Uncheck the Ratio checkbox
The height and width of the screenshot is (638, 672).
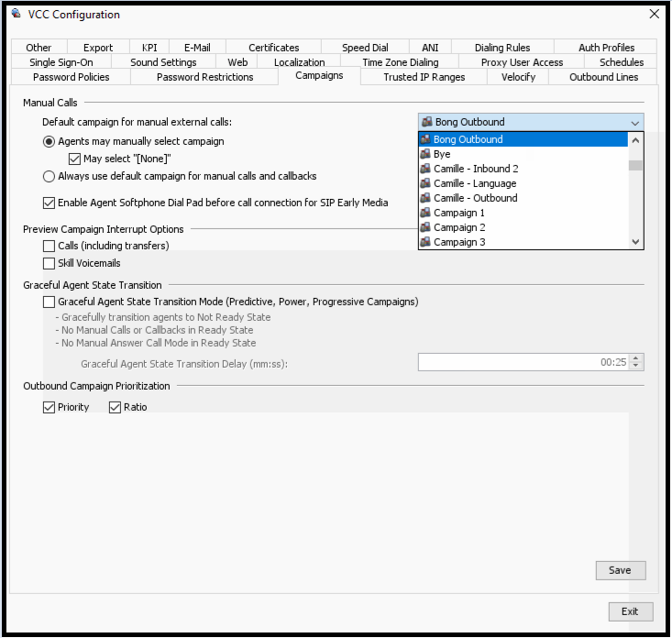(115, 407)
